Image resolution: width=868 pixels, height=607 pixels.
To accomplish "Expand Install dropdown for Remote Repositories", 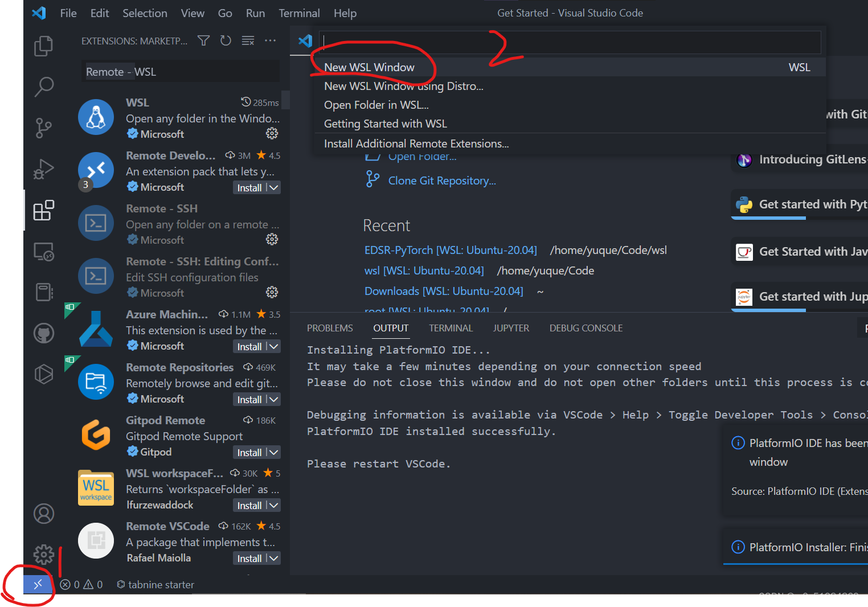I will [273, 399].
